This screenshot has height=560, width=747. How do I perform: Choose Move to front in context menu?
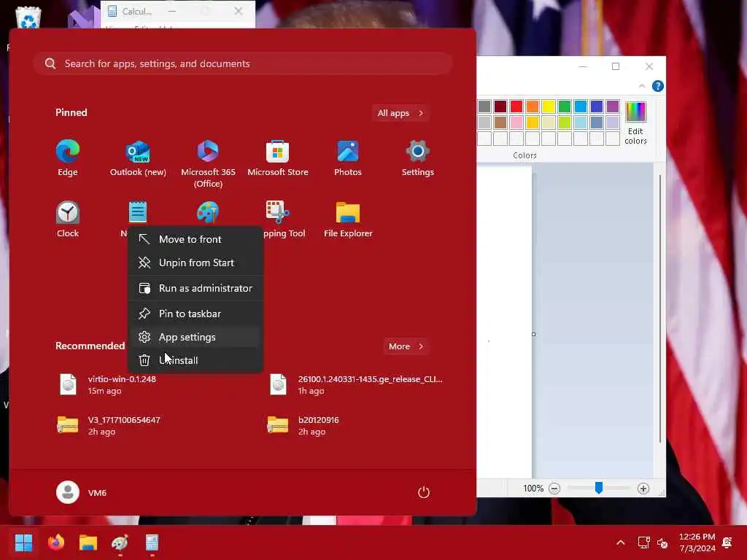tap(196, 239)
